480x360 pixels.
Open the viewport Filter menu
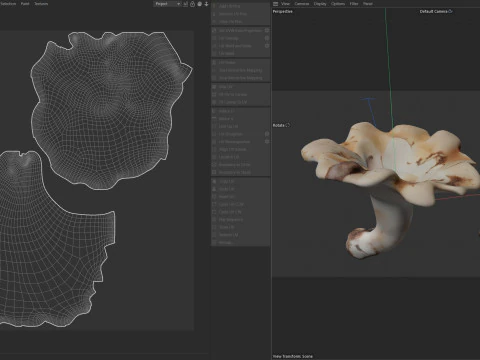(354, 4)
